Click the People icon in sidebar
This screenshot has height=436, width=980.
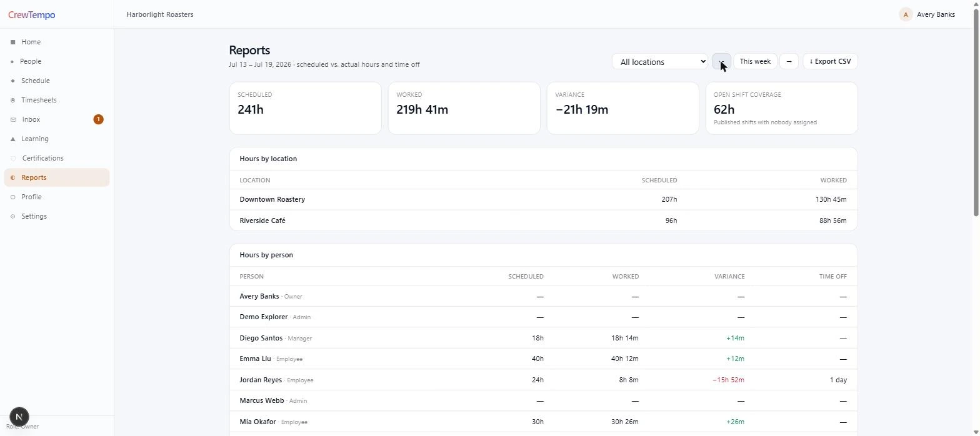coord(13,61)
